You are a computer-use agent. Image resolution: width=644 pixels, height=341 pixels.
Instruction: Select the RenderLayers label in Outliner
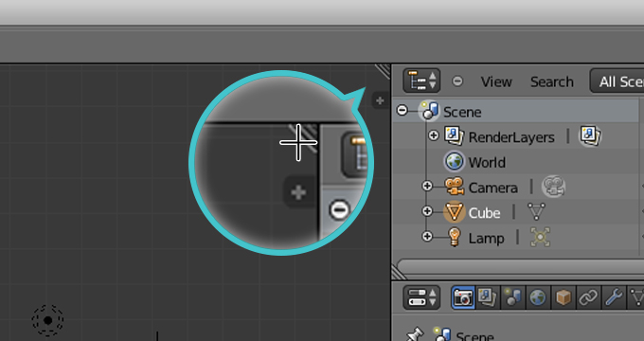(x=511, y=137)
